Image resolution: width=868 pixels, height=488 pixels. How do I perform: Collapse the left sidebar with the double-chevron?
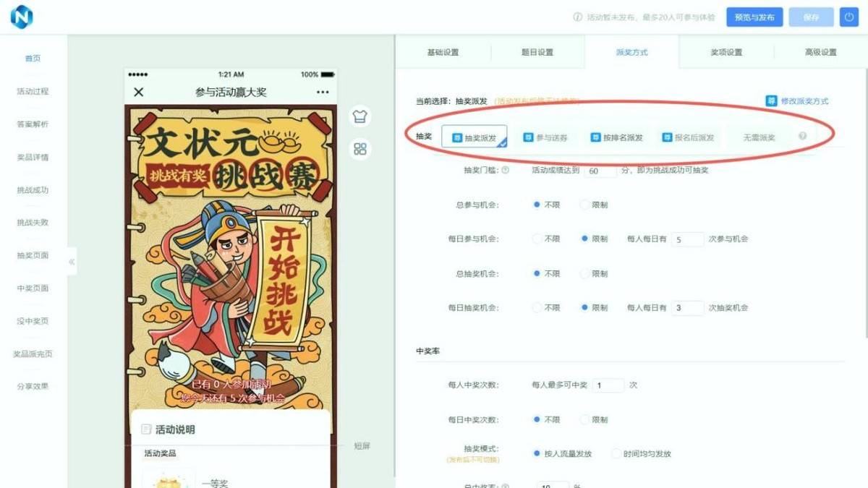tap(72, 262)
